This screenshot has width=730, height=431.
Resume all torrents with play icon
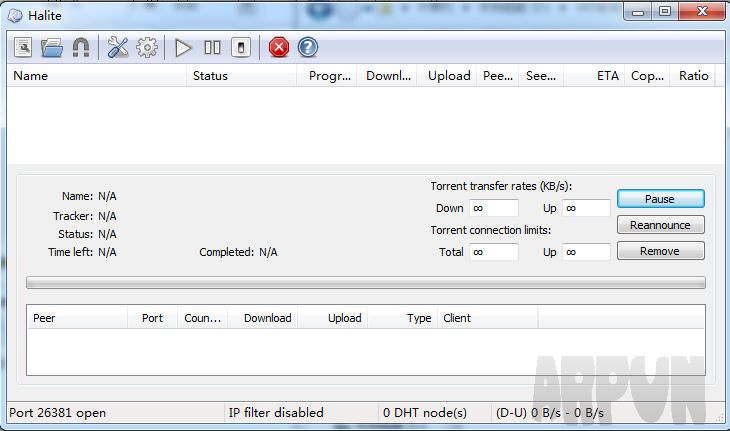tap(183, 47)
